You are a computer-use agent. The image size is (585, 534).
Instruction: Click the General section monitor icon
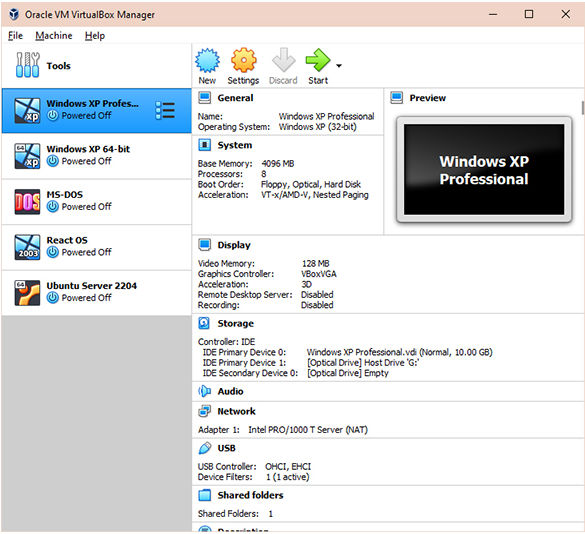point(204,98)
